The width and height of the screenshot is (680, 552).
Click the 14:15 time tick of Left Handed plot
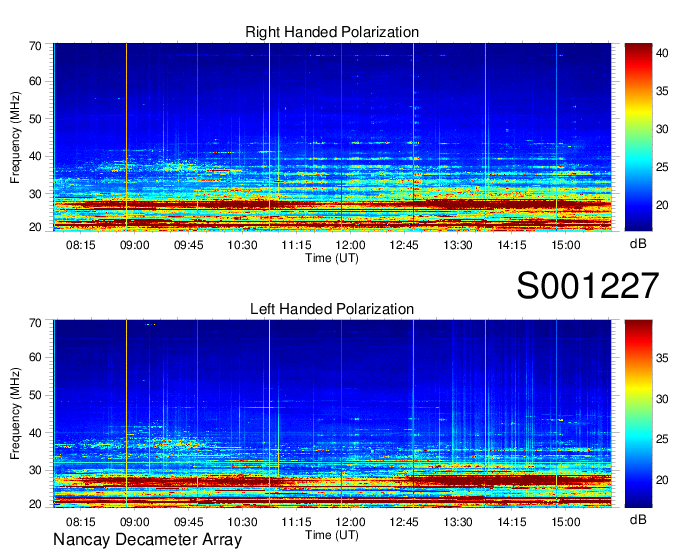click(512, 522)
